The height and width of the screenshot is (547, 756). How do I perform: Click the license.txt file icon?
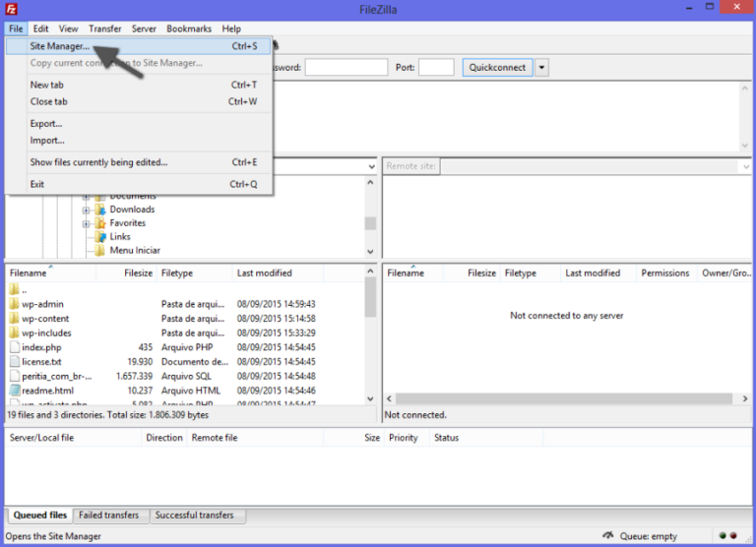[x=14, y=362]
